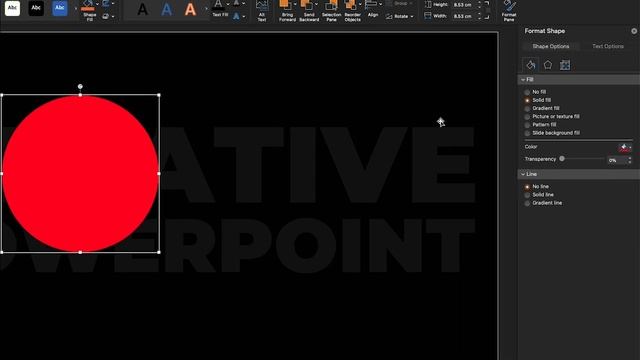Click the Transparency slider handle

point(562,159)
